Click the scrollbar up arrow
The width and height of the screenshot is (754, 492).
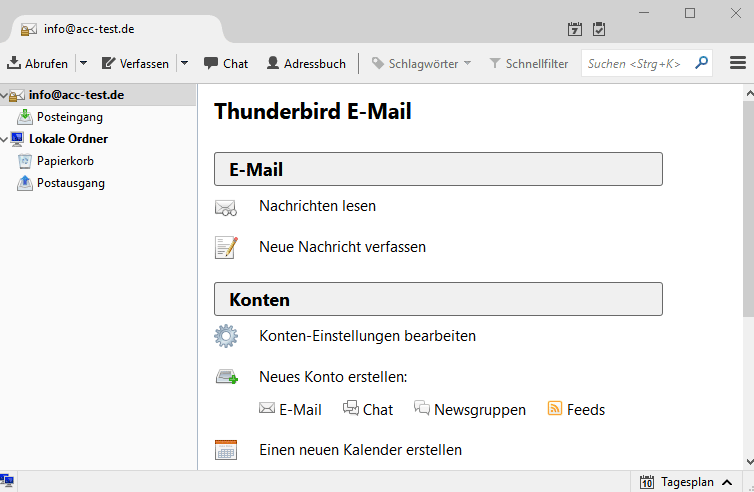tap(749, 93)
